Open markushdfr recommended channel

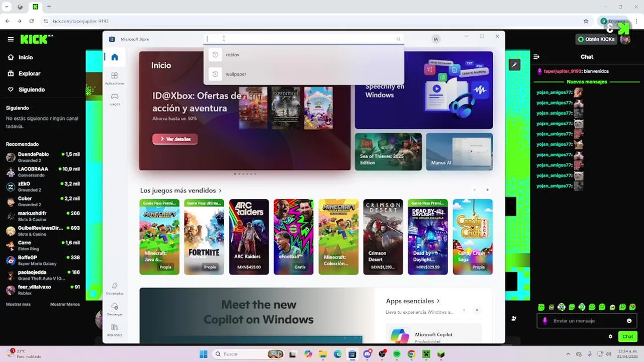pos(43,216)
